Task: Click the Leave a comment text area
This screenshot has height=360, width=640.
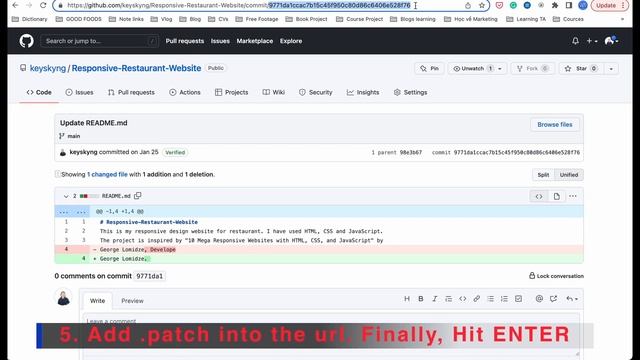Action: (x=331, y=336)
